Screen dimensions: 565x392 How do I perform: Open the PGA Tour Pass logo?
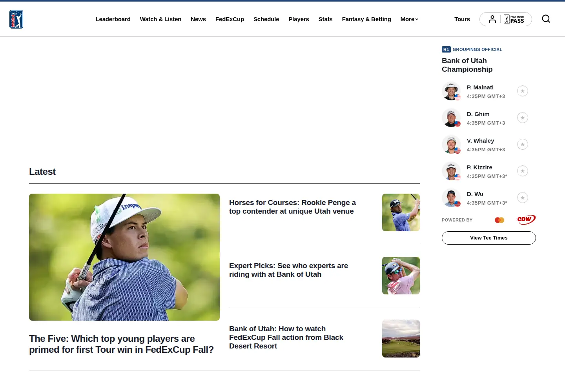(514, 19)
